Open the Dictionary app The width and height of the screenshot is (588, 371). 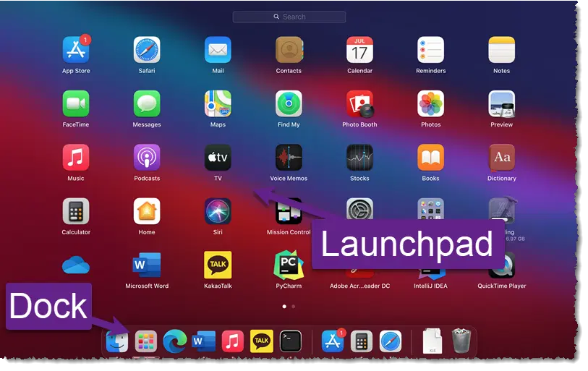click(x=502, y=158)
